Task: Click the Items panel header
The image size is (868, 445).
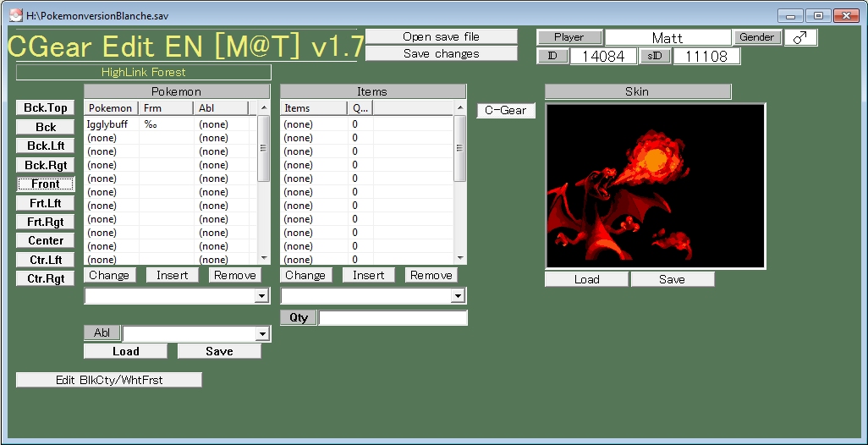Action: coord(372,91)
